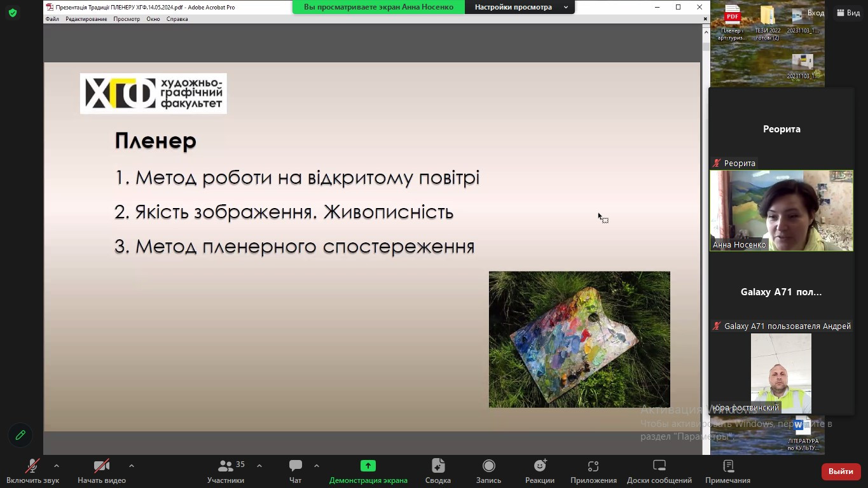Click the line "3. Метод пленерного спостереження"

point(294,246)
